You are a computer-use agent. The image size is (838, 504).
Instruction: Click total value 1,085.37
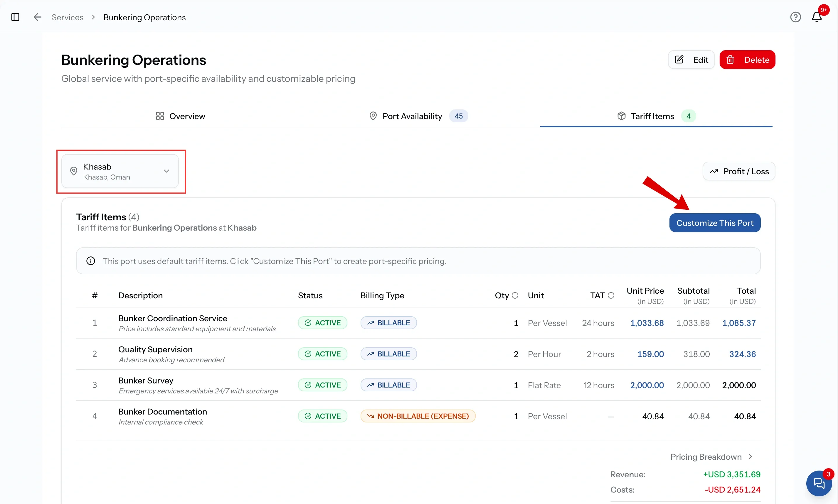pos(739,323)
